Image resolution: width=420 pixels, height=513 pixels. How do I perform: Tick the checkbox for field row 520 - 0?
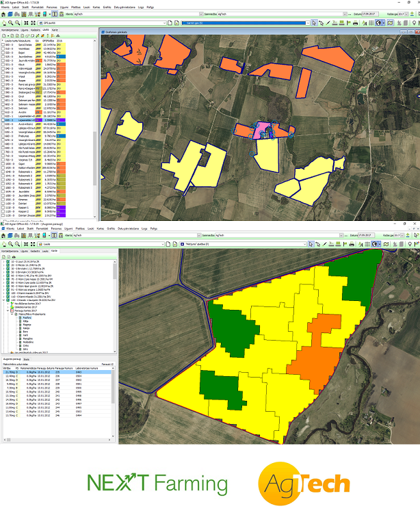tap(3, 53)
